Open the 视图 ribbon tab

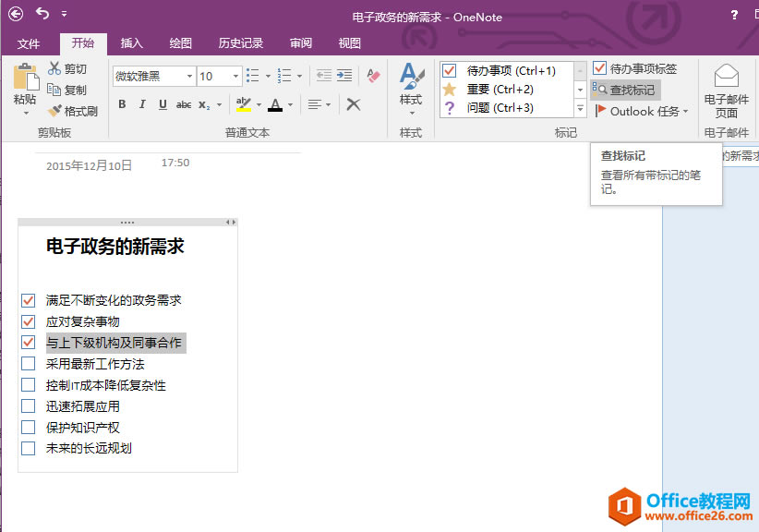[349, 42]
